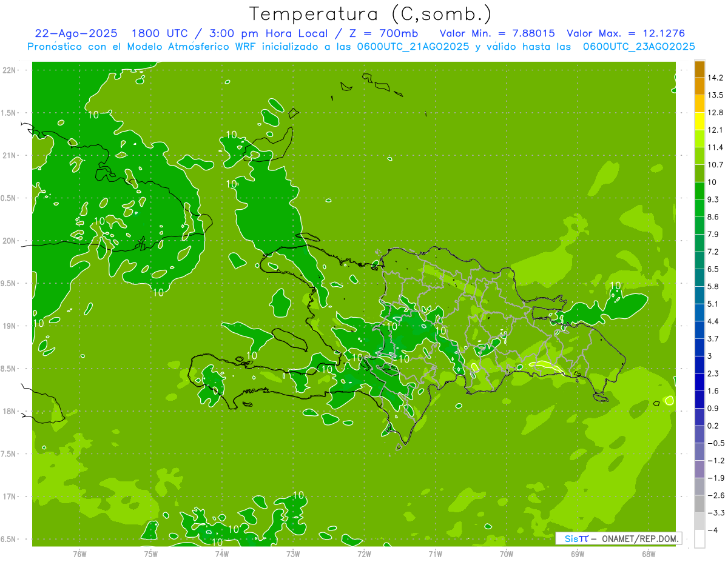728x562 pixels.
Task: Click the "12.1" color scale value
Action: point(716,130)
